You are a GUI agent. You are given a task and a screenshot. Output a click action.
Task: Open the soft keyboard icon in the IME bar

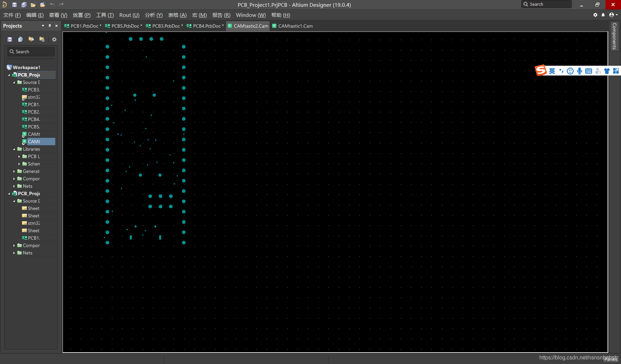point(589,71)
